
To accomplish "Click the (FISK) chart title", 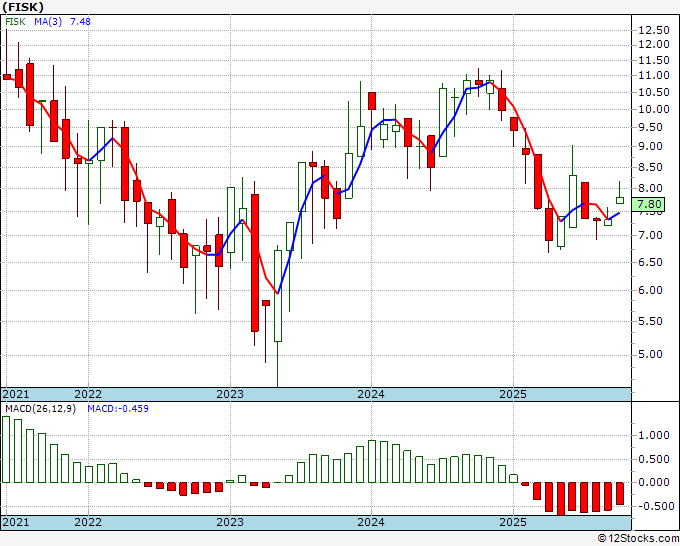I will (23, 7).
